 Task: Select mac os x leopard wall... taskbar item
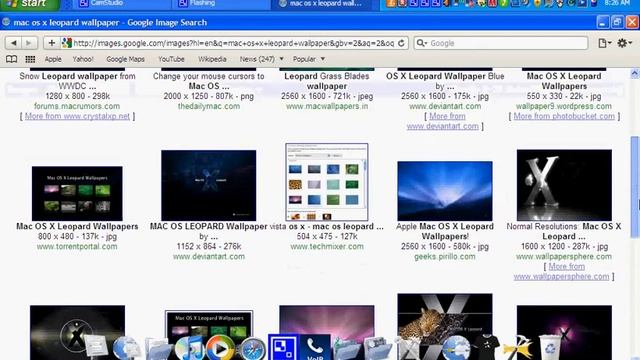point(325,4)
